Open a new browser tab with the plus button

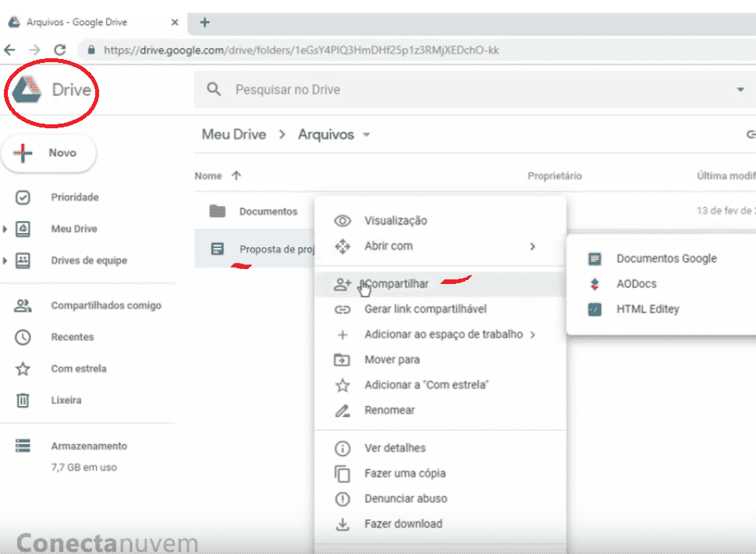[x=205, y=22]
